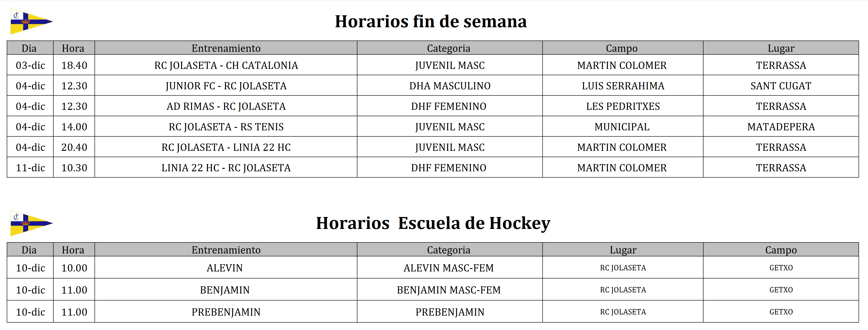Select the 03-dic date cell
Viewport: 868px width, 330px height.
click(30, 66)
